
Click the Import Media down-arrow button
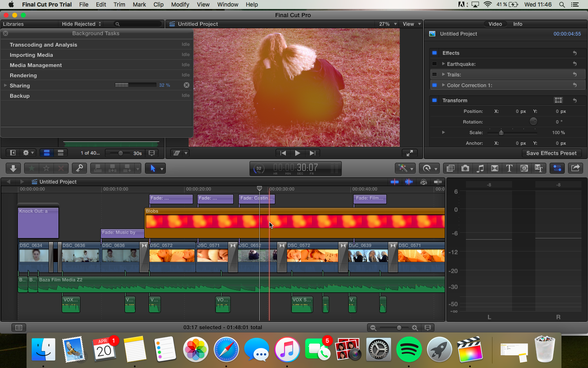pyautogui.click(x=13, y=168)
